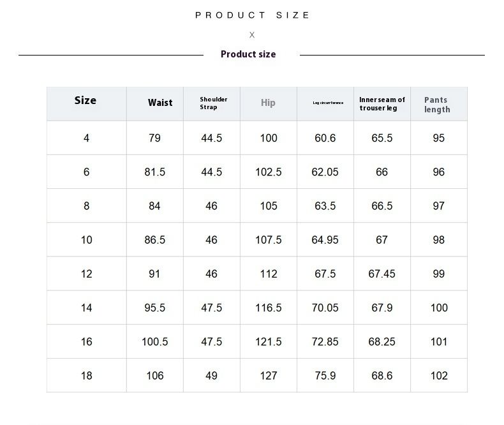
Task: Select the size 18 row label
Action: coord(86,376)
